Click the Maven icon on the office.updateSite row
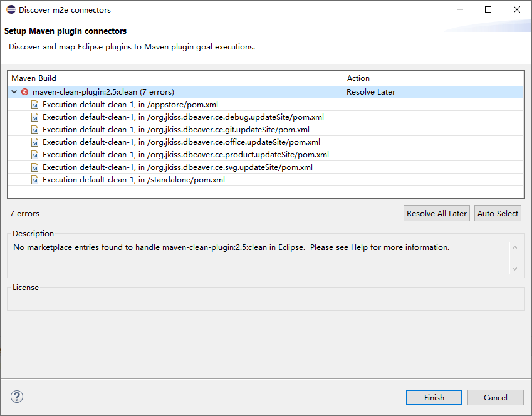 pyautogui.click(x=34, y=142)
